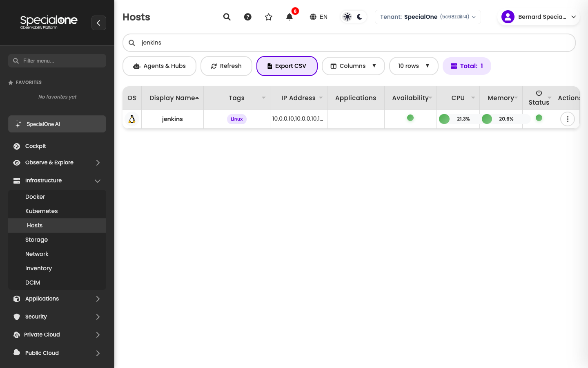Sort by Display Name column
The height and width of the screenshot is (368, 588).
coord(173,98)
